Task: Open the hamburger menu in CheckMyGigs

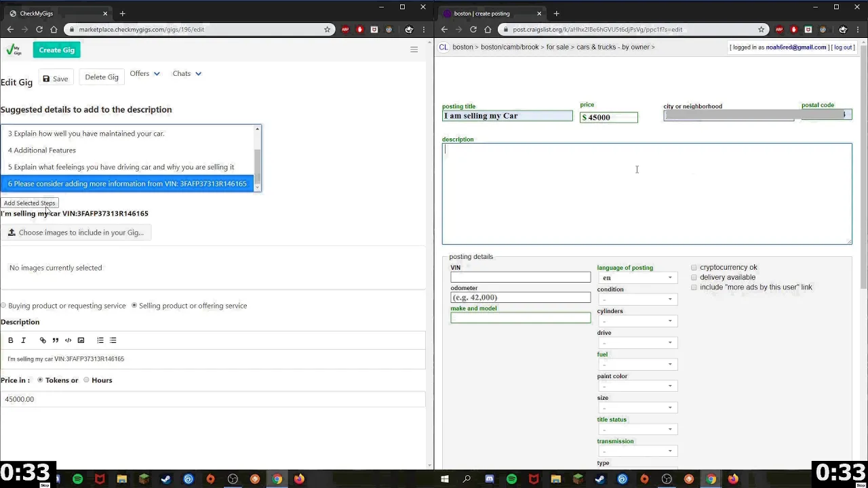Action: click(414, 49)
